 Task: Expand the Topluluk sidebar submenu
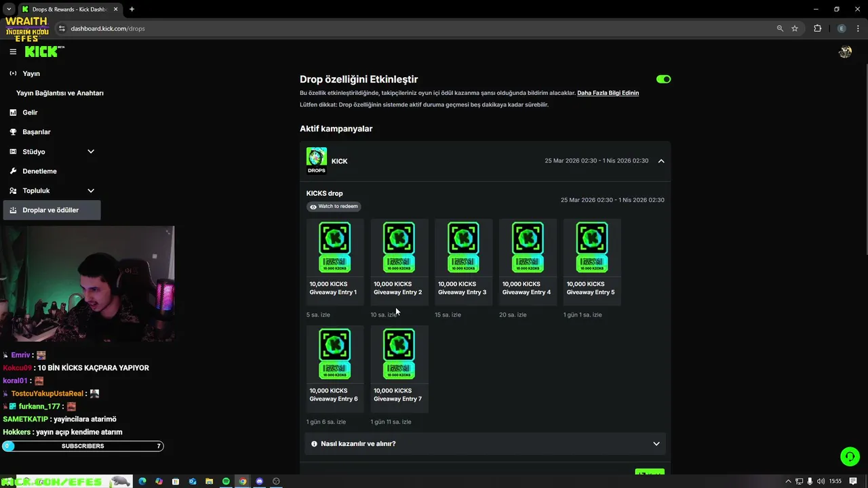(91, 190)
